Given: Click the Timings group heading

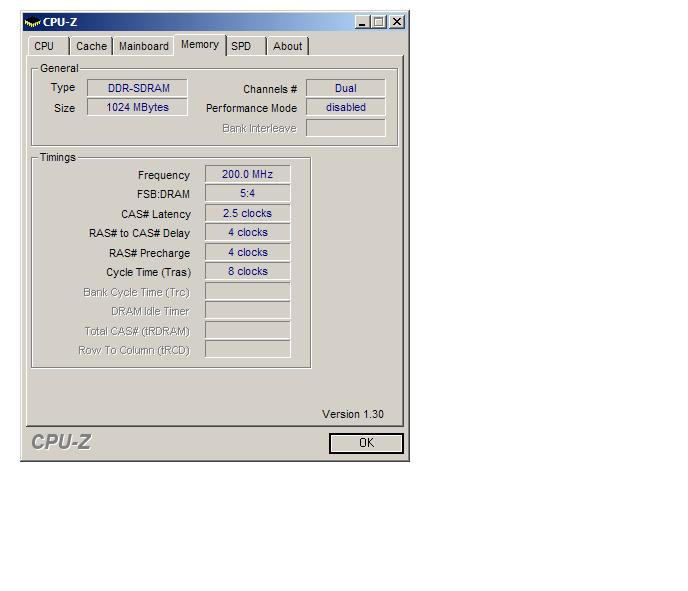Looking at the screenshot, I should coord(58,157).
